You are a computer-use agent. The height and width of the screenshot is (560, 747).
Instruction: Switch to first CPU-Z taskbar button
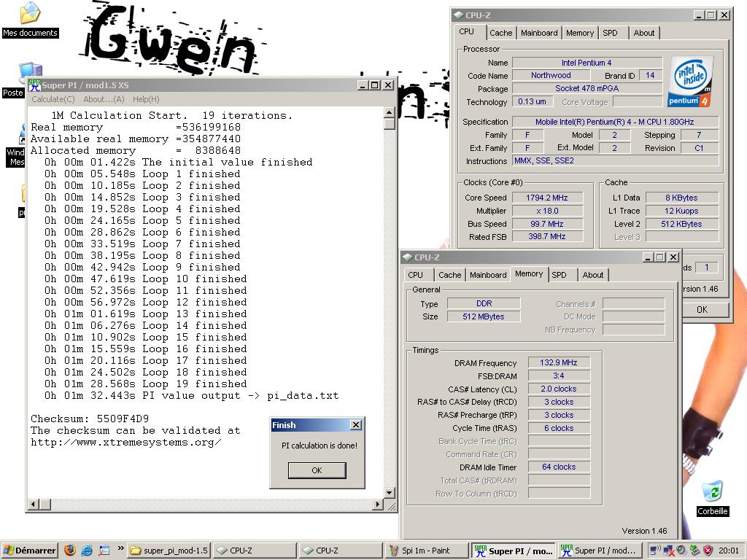(x=255, y=551)
